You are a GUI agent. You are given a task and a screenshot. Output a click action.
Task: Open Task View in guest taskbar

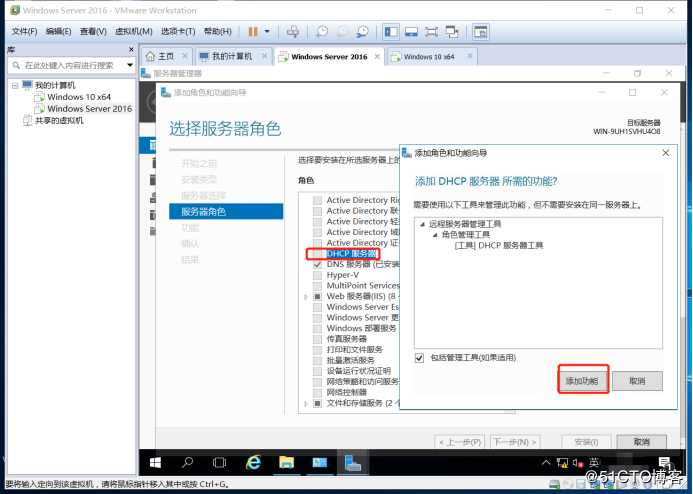(219, 463)
